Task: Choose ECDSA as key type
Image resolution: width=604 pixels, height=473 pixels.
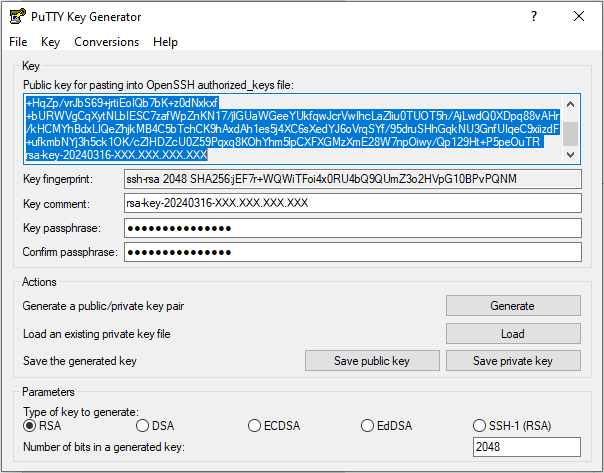Action: click(x=255, y=426)
